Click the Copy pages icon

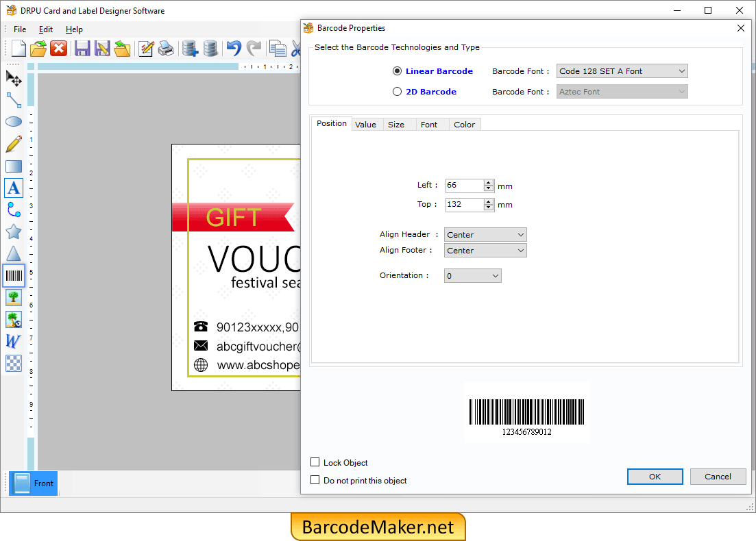(278, 48)
